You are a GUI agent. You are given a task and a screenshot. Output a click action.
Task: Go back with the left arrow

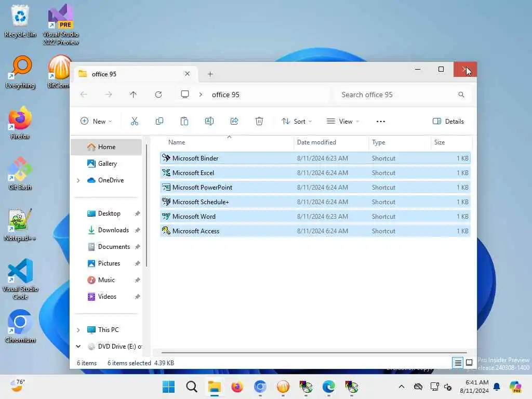84,95
